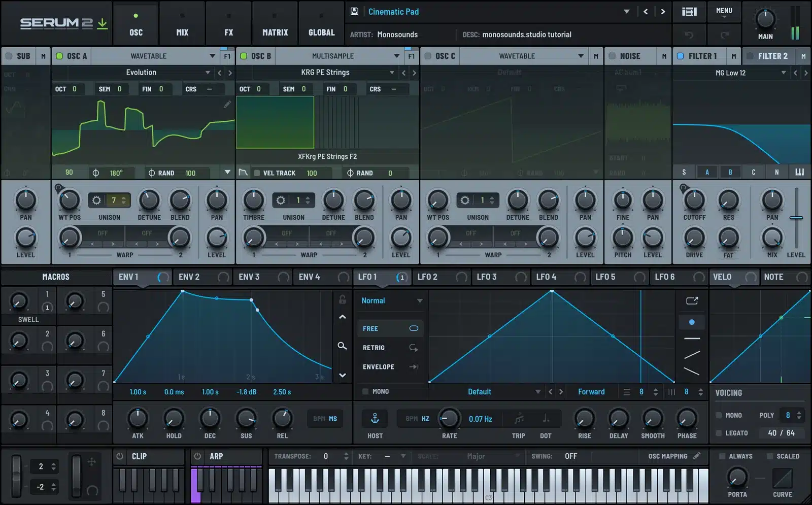Select the ENV 2 tab

[202, 277]
